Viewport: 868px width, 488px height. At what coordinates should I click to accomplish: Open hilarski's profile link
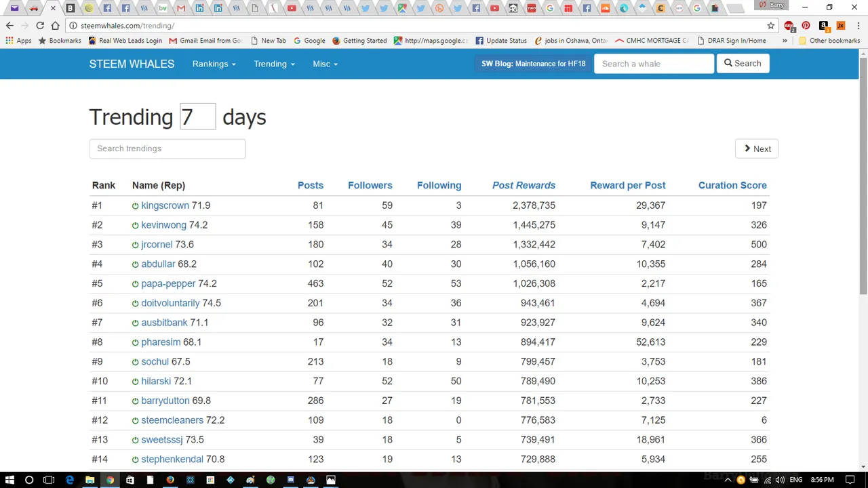point(156,382)
